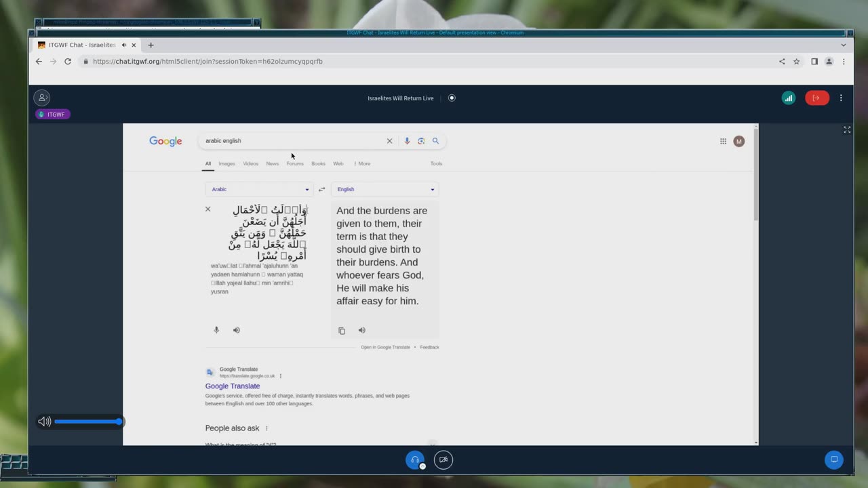
Task: Open the browser side panel icon
Action: [814, 61]
